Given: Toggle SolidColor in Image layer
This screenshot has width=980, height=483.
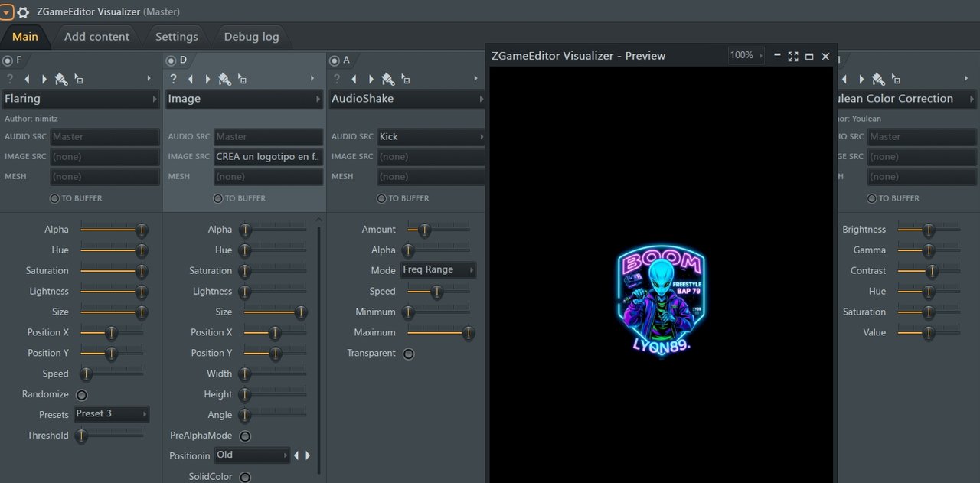Looking at the screenshot, I should click(x=245, y=477).
